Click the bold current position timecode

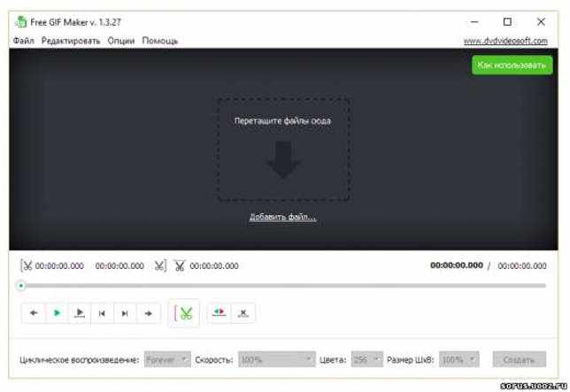tap(457, 265)
